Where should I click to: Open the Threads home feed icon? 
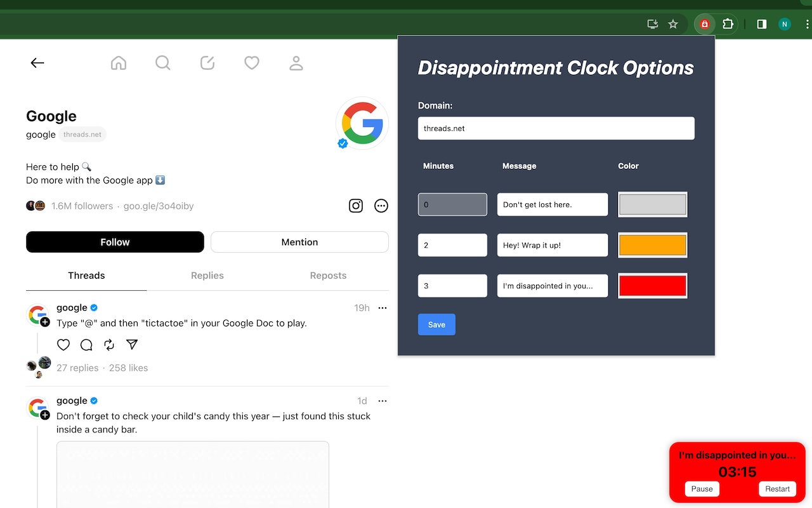(118, 62)
